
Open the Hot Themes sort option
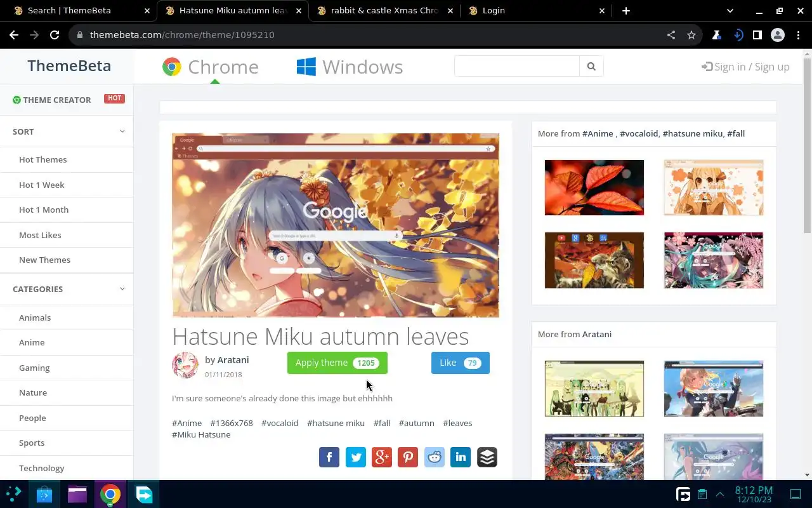(x=43, y=159)
